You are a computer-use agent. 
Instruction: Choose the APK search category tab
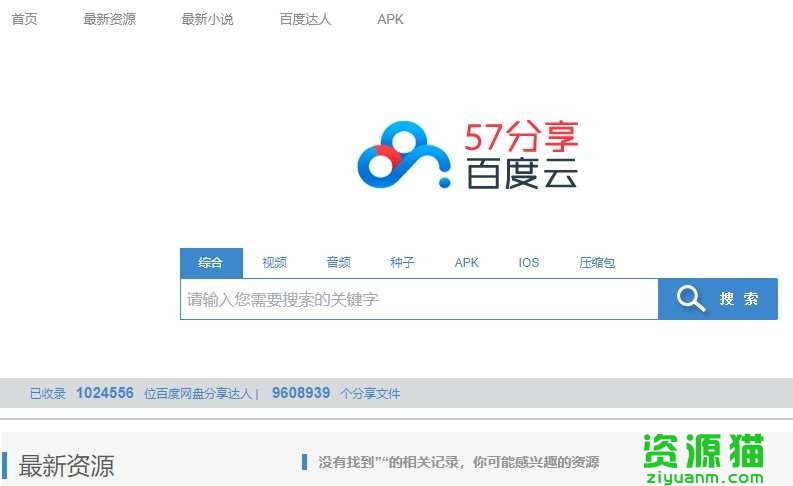point(466,262)
